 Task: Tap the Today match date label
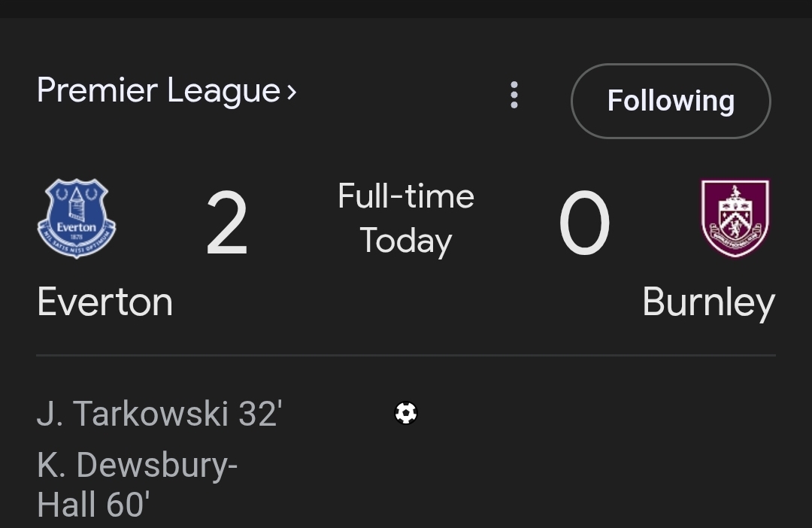pyautogui.click(x=406, y=241)
